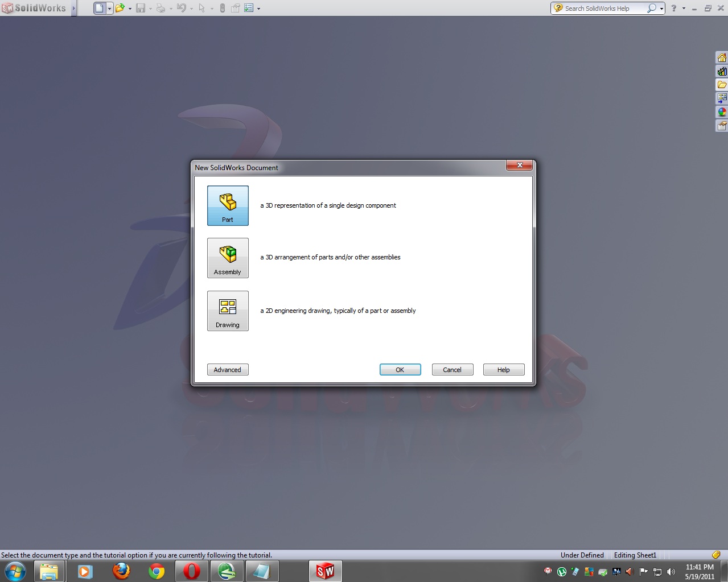Expand the Help menu dropdown arrow
Image resolution: width=728 pixels, height=582 pixels.
[684, 9]
